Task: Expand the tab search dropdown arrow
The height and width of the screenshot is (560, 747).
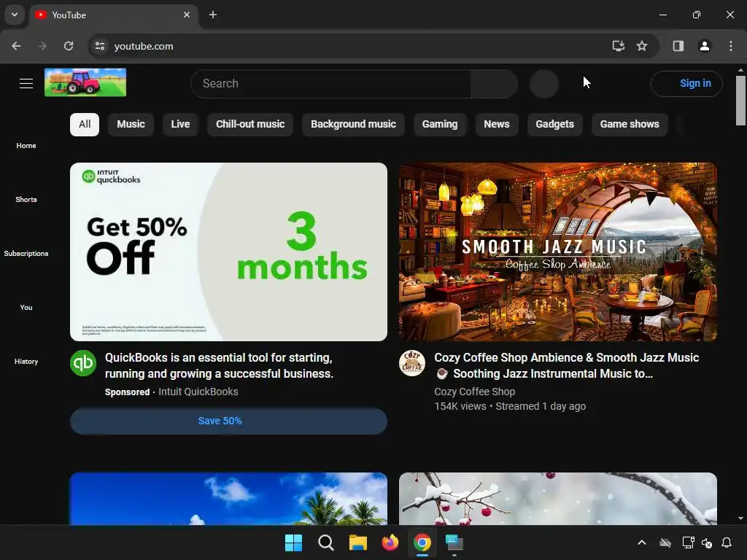Action: click(x=15, y=15)
